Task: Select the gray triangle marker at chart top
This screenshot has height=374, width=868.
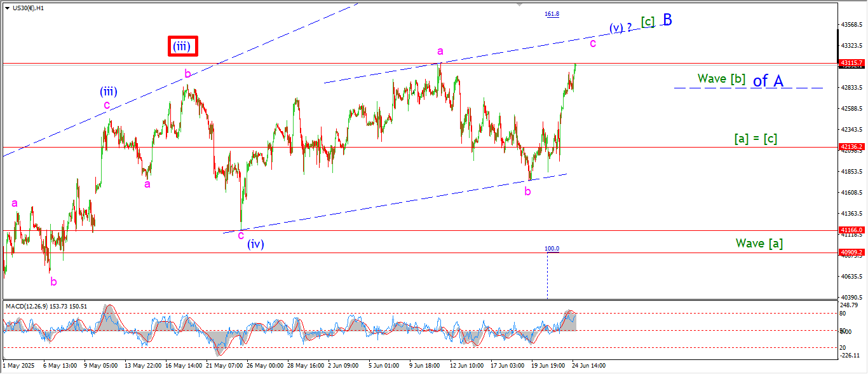Action: (520, 4)
